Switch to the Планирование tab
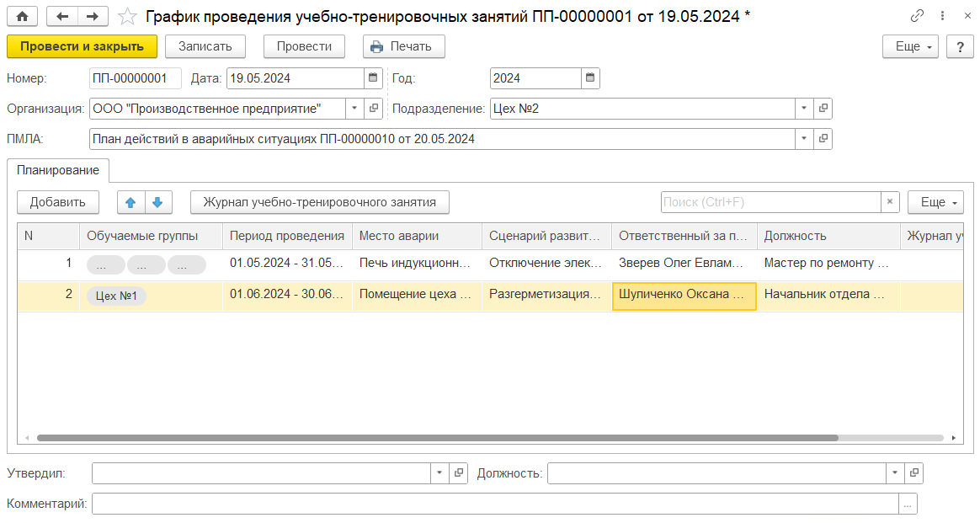This screenshot has width=980, height=523. [x=58, y=170]
